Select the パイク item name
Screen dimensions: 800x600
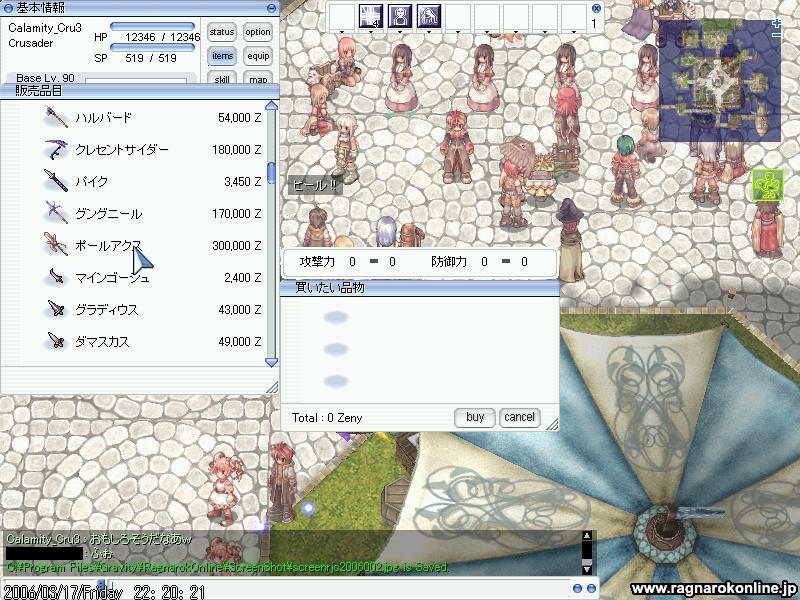pos(92,181)
